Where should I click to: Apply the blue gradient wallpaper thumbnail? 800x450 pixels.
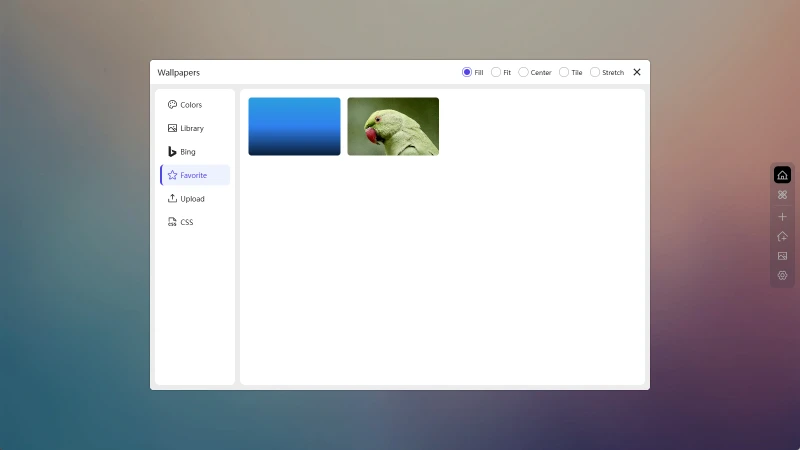tap(294, 127)
